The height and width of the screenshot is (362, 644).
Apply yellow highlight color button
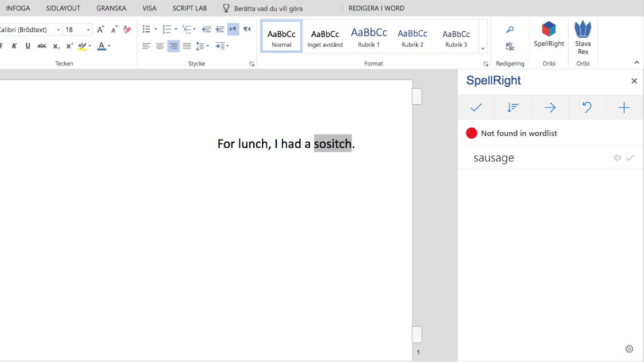(x=82, y=46)
